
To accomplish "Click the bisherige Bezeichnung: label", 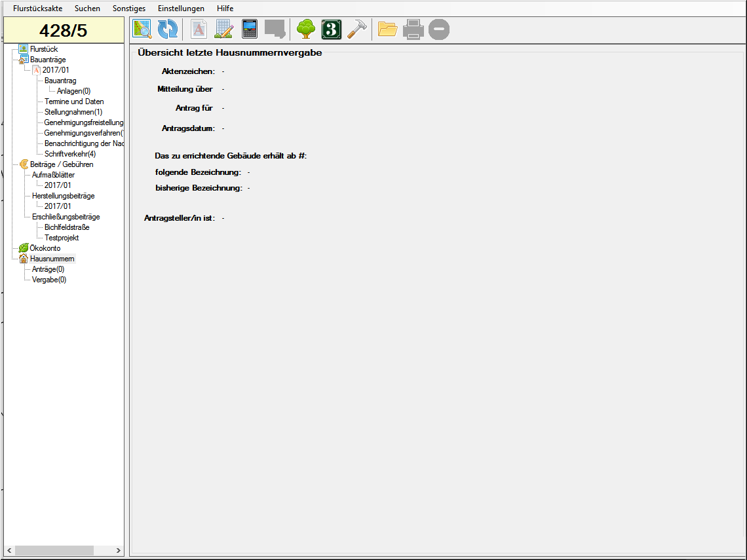I will [x=199, y=188].
